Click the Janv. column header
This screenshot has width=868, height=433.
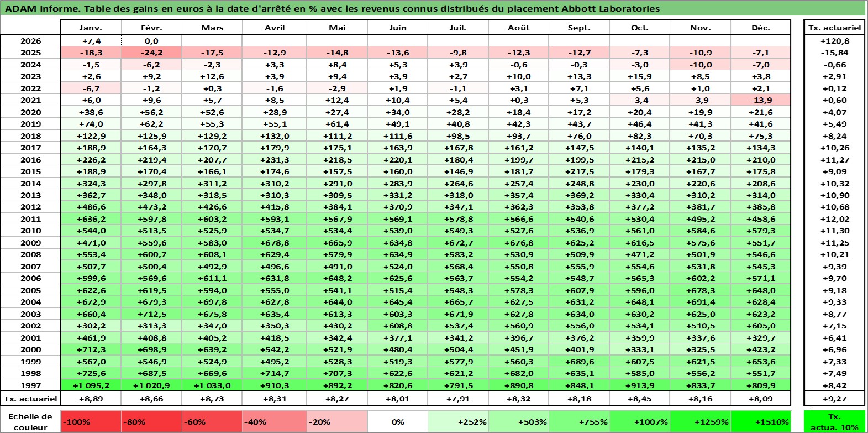coord(91,28)
